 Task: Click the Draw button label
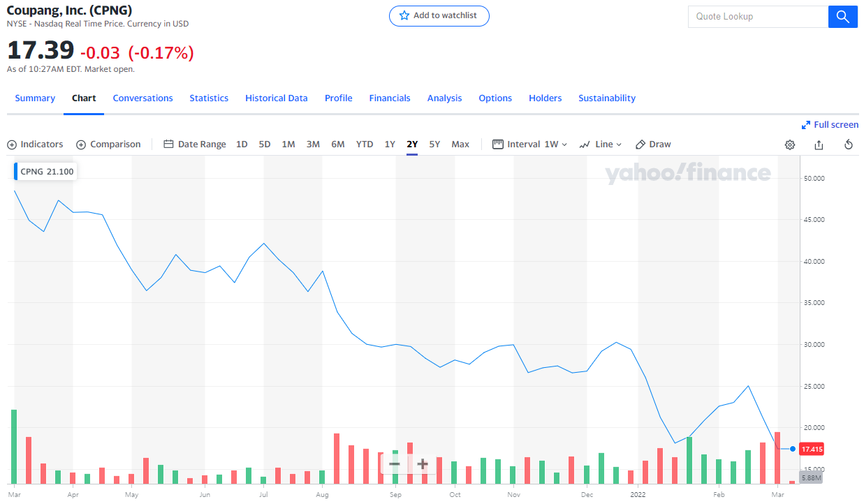(660, 144)
